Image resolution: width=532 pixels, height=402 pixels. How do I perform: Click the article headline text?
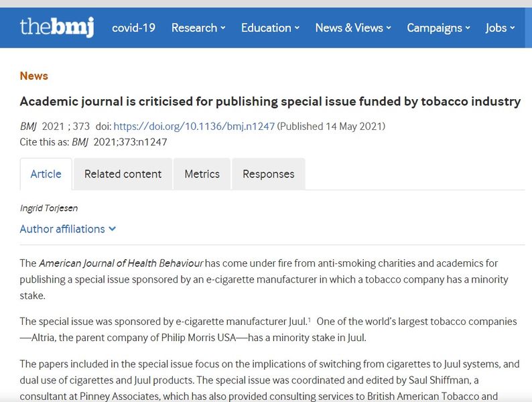[x=270, y=102]
